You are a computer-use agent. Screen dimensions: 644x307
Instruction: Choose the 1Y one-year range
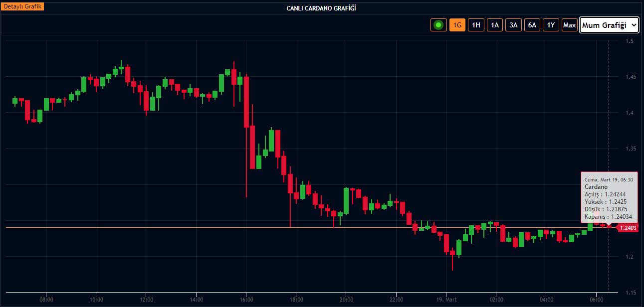[551, 25]
